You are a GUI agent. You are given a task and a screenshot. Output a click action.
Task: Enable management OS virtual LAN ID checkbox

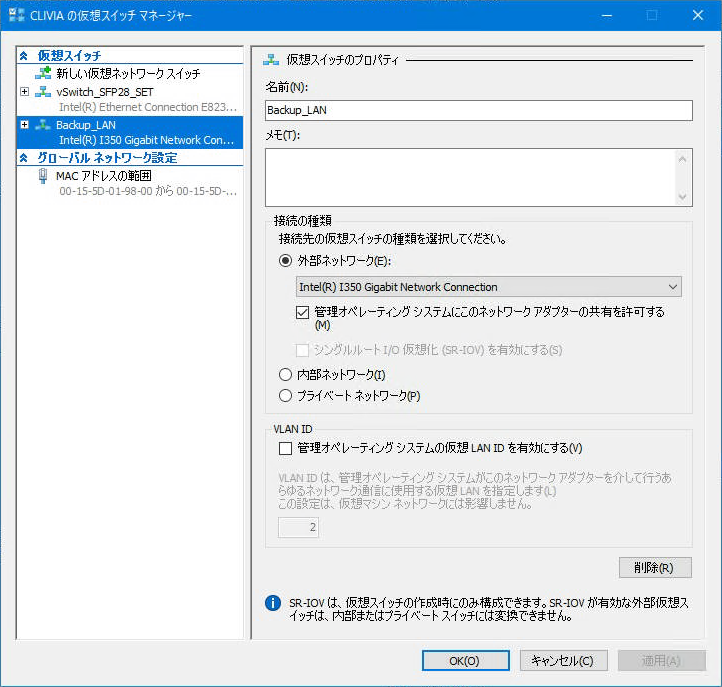click(285, 448)
